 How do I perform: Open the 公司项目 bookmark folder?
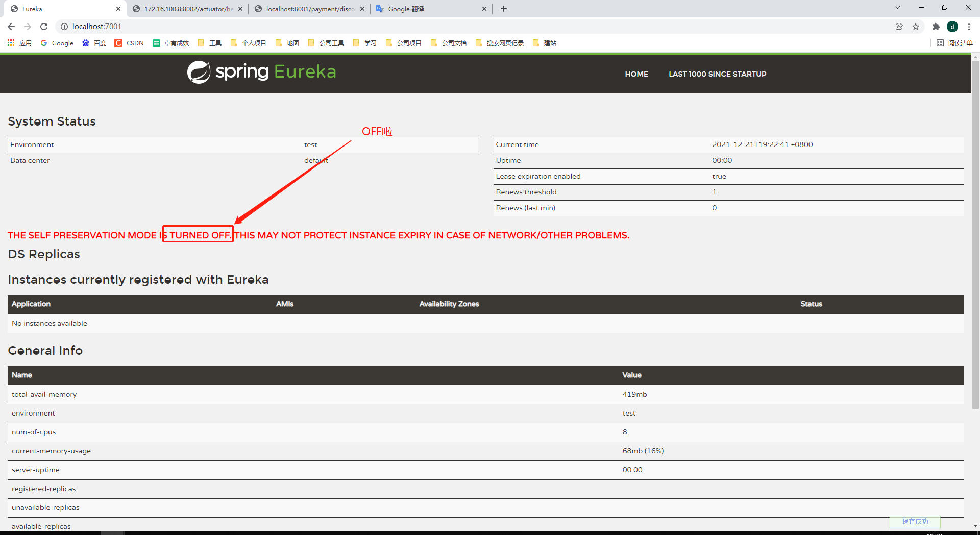(x=404, y=43)
